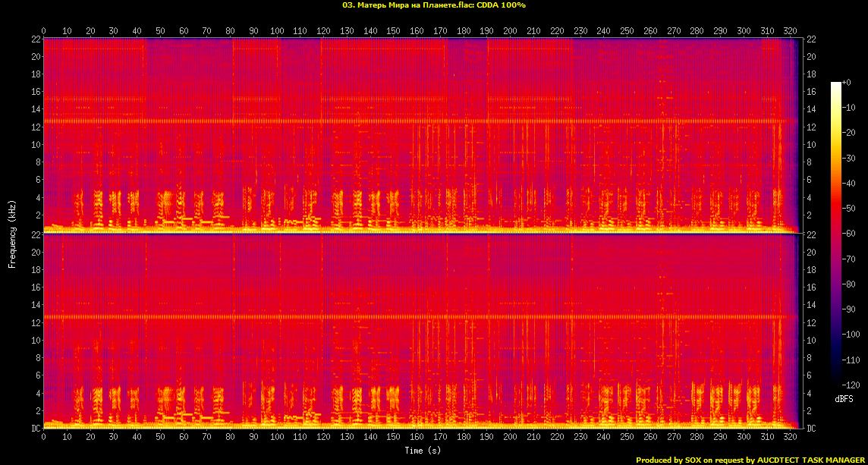Click the 50 tick on the top time axis
Image resolution: width=868 pixels, height=465 pixels.
point(160,31)
